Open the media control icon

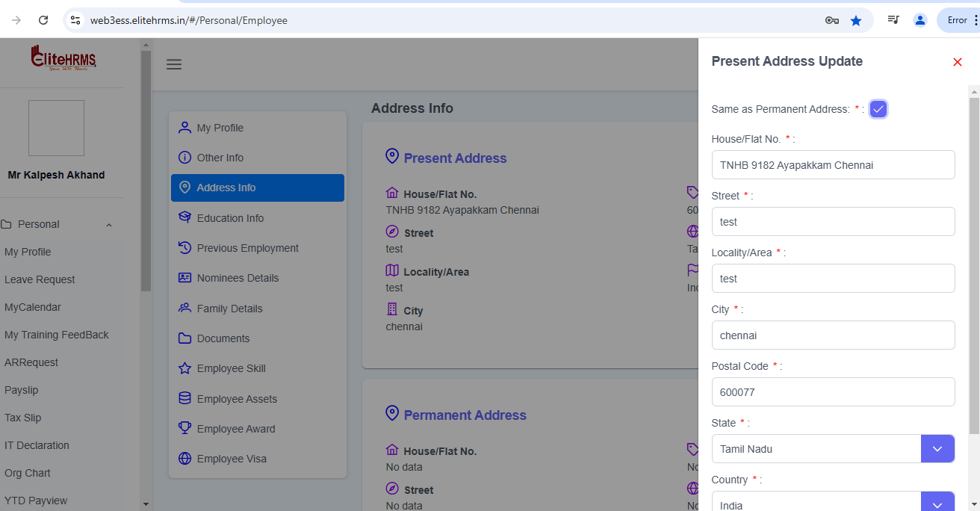click(893, 20)
